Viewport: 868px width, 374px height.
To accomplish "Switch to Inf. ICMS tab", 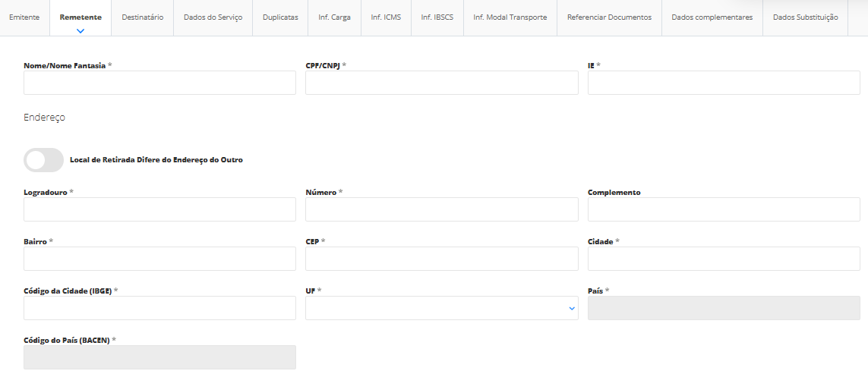I will 386,17.
